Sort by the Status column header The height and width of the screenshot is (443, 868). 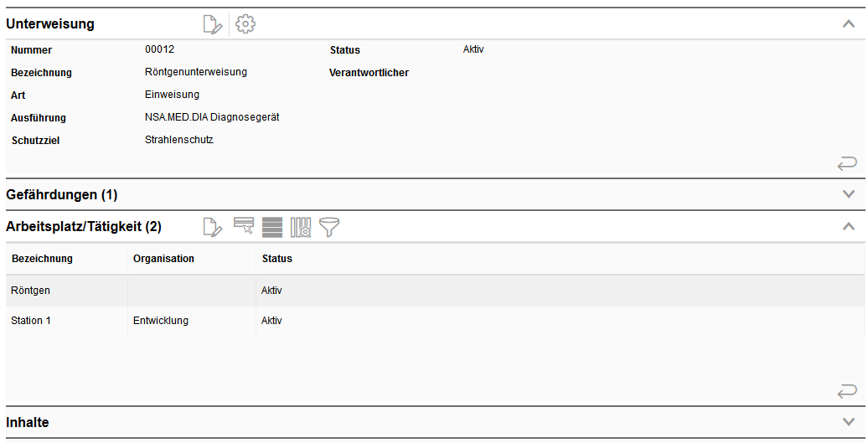point(276,258)
